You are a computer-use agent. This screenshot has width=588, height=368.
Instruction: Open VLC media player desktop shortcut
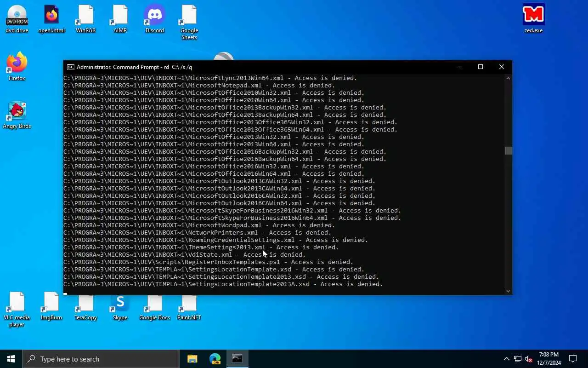(17, 310)
